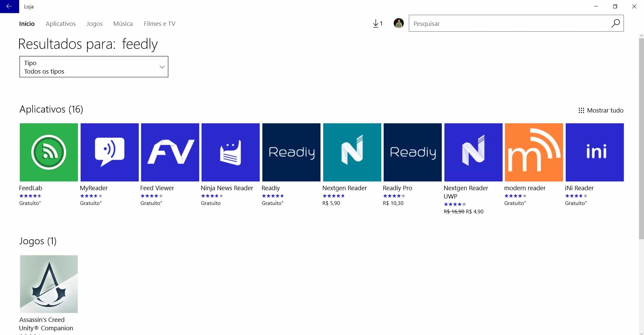Open the FeedLab app tile

(49, 152)
